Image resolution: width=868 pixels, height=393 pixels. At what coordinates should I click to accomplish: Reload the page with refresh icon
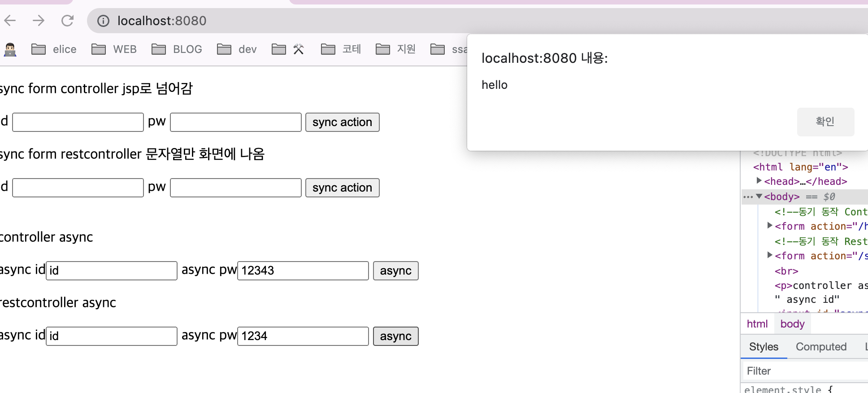pyautogui.click(x=67, y=21)
